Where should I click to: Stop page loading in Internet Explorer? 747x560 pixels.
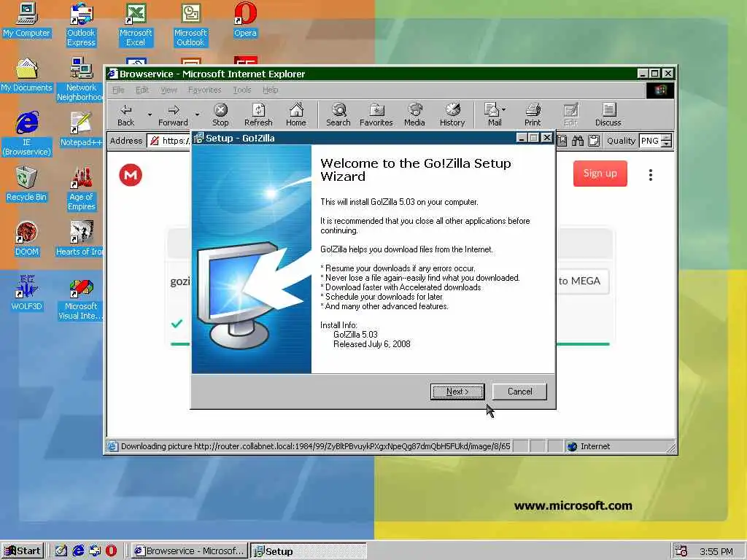point(220,115)
